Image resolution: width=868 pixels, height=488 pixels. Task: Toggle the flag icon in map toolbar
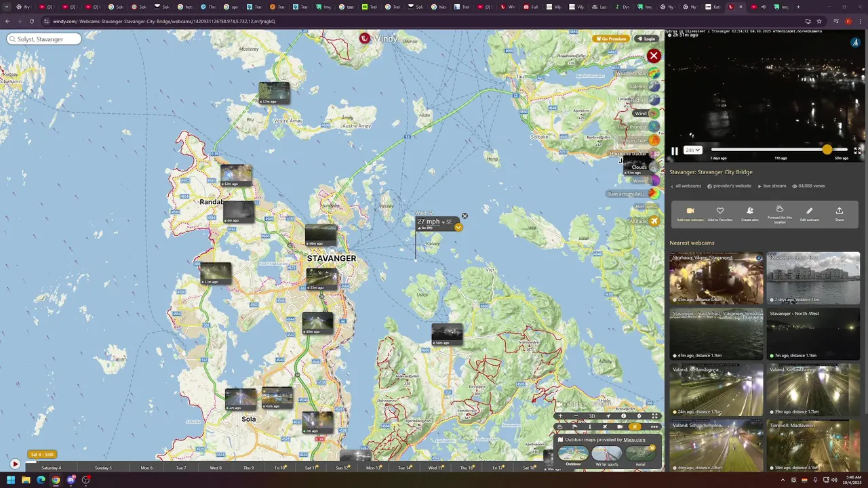point(575,427)
